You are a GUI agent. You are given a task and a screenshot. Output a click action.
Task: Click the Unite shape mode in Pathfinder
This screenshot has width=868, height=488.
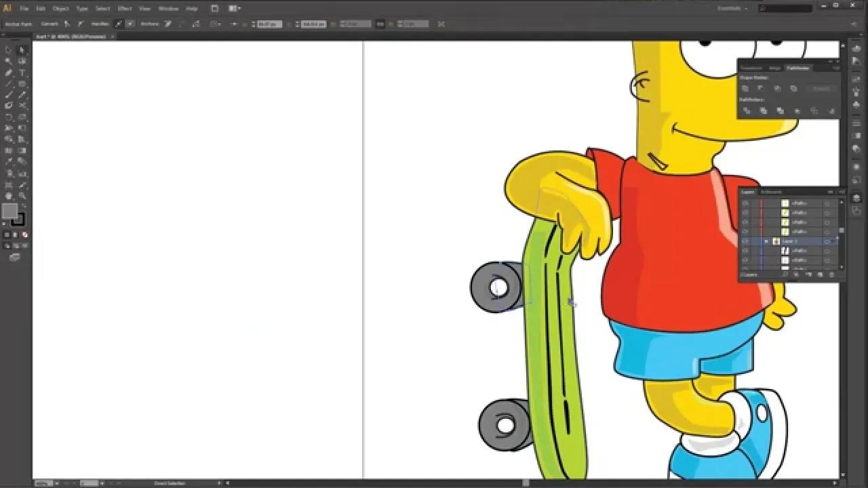(745, 88)
